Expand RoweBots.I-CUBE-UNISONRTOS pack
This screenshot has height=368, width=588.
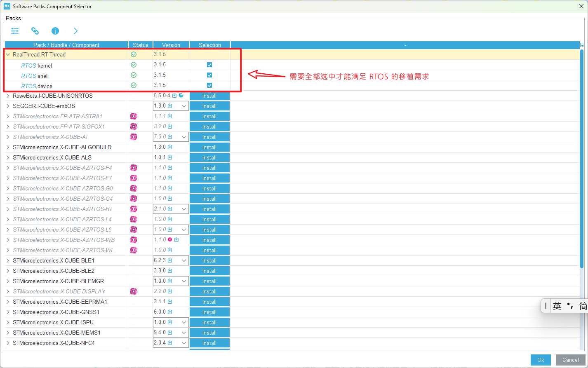tap(8, 96)
